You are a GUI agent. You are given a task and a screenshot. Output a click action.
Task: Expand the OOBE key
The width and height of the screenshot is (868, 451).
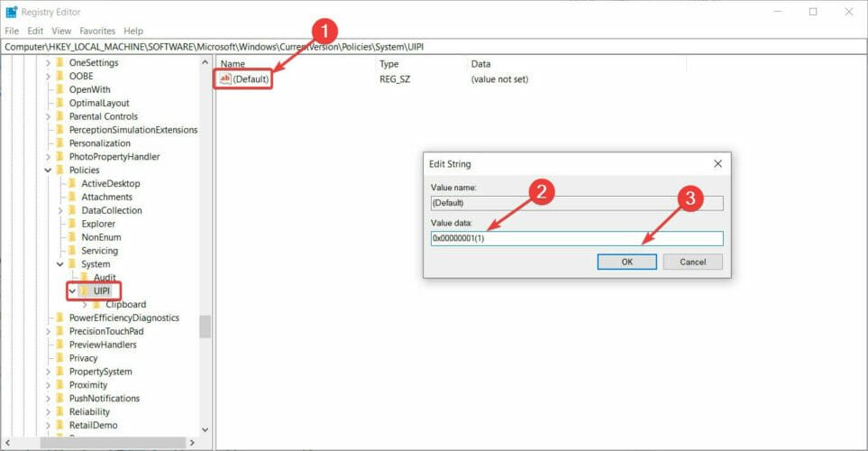pyautogui.click(x=48, y=76)
